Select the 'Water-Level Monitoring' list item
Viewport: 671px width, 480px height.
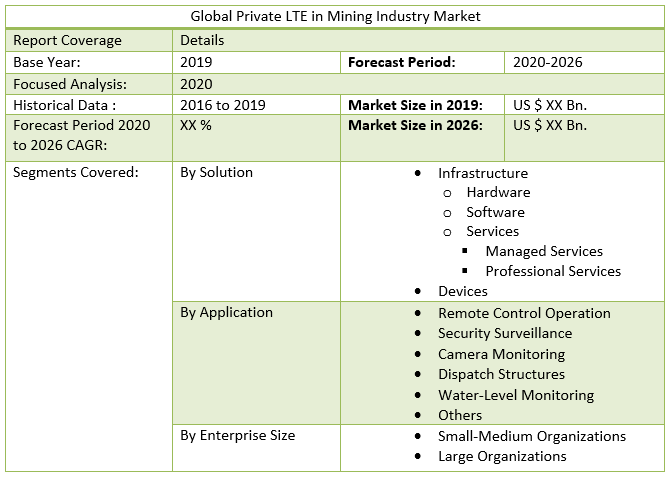[516, 395]
